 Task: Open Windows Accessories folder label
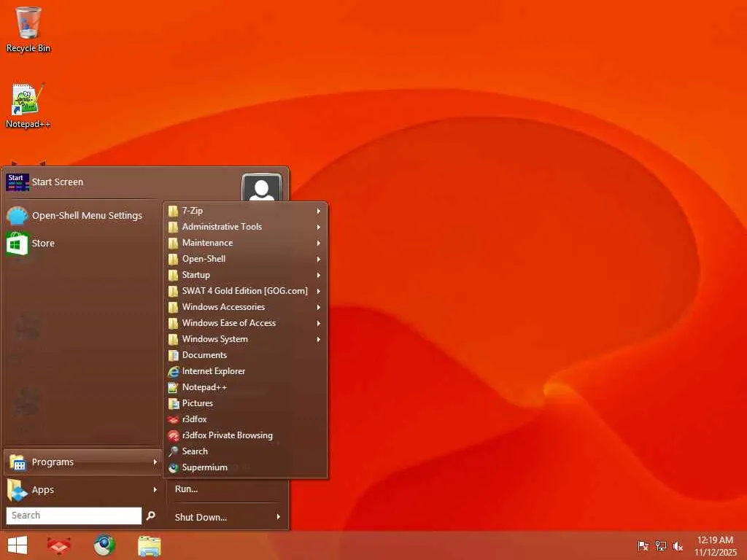pyautogui.click(x=223, y=307)
